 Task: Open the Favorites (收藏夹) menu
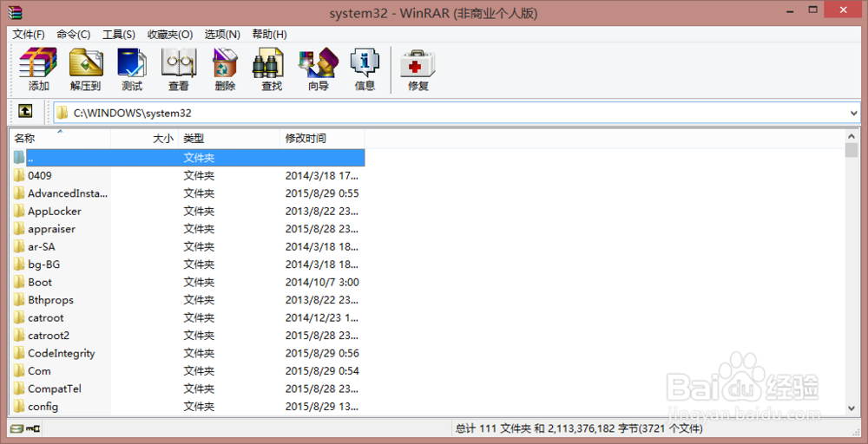coord(170,35)
